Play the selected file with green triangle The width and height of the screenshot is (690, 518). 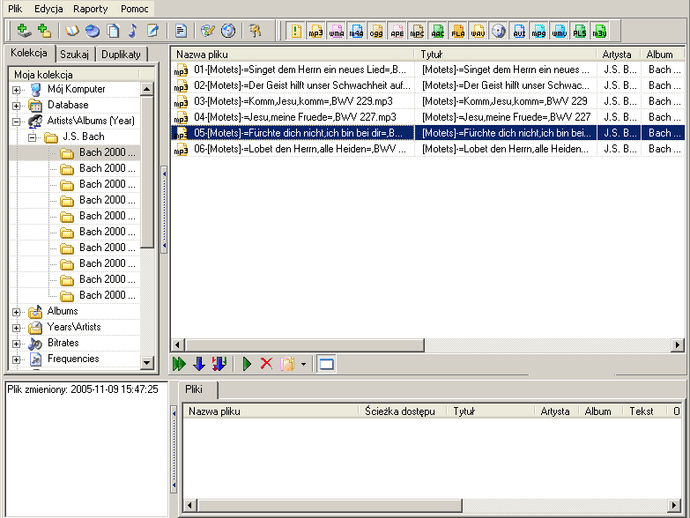[x=247, y=364]
